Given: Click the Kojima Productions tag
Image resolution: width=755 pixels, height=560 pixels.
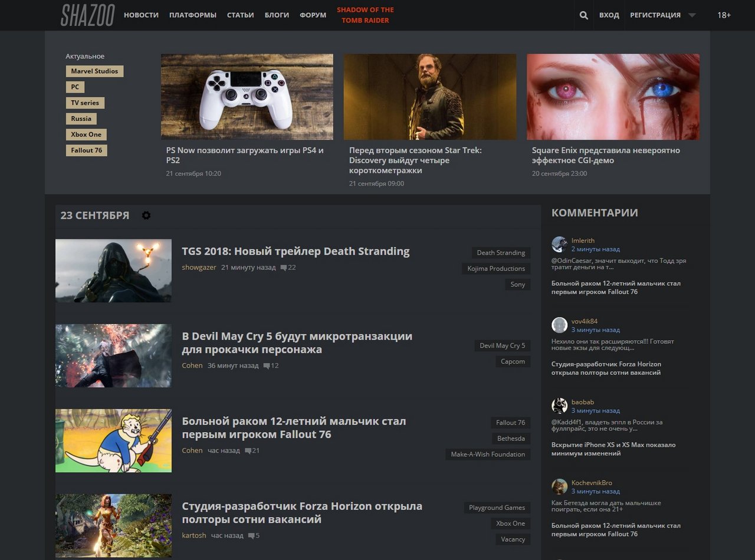Looking at the screenshot, I should 496,269.
